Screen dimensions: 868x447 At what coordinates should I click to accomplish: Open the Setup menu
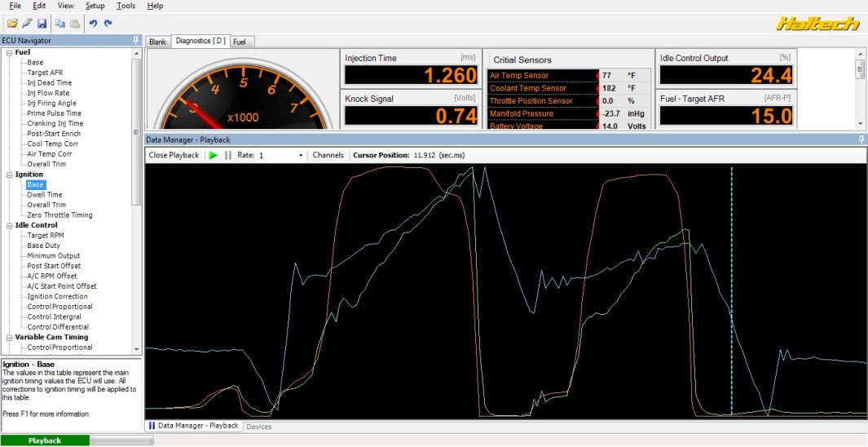click(95, 6)
